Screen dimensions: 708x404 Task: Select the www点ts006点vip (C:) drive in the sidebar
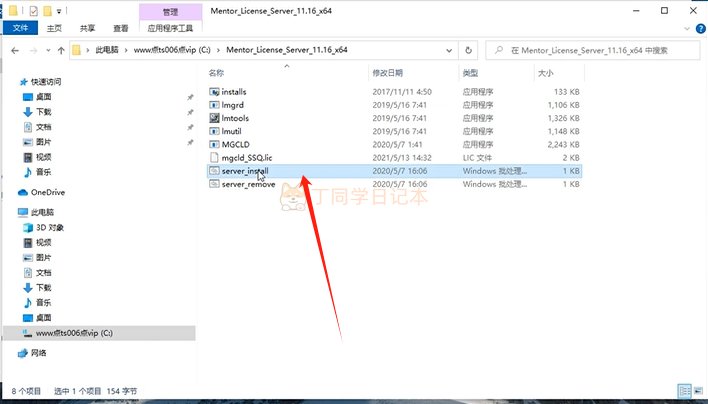tap(99, 333)
